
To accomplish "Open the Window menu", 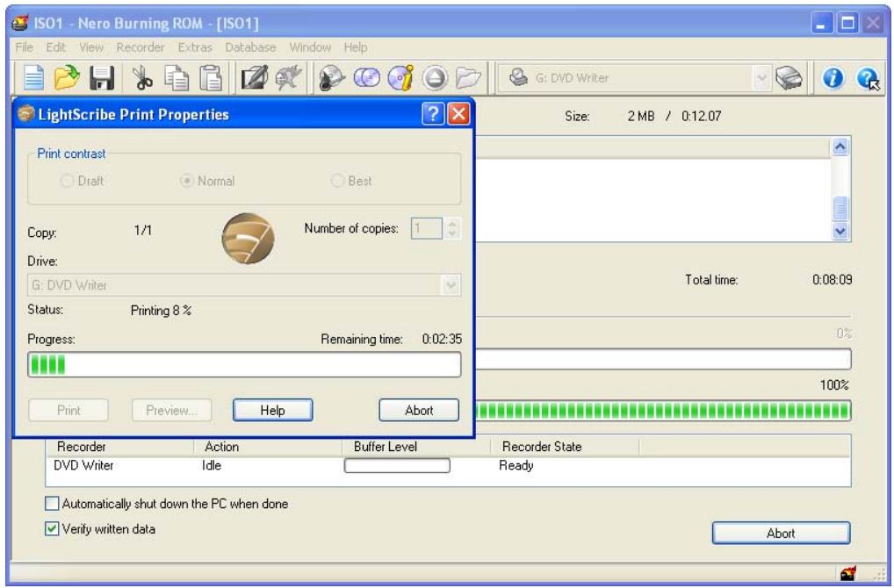I will [310, 47].
